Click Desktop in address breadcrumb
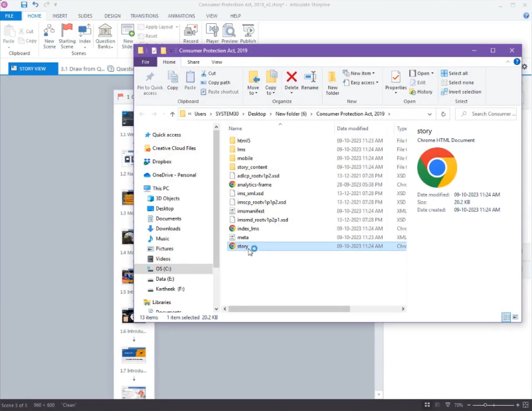Screen dimensions: 532x411 [257, 114]
